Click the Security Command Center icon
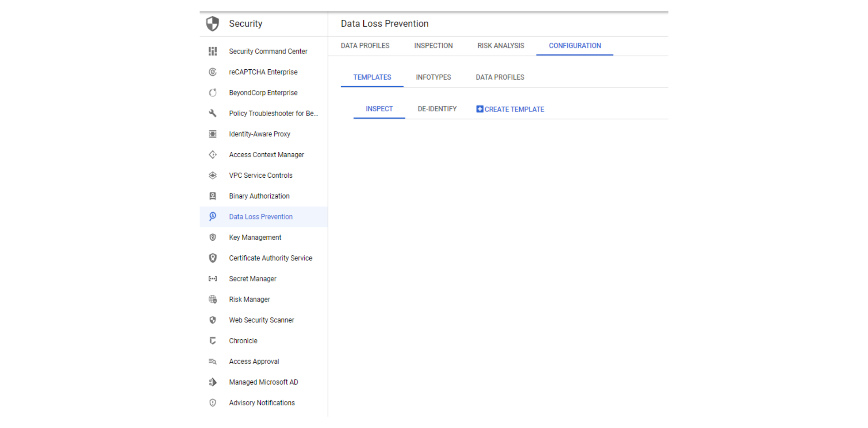 pyautogui.click(x=213, y=51)
